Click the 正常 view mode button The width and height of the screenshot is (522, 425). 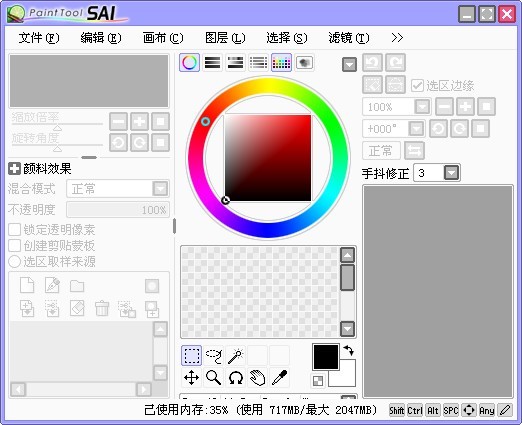click(381, 151)
